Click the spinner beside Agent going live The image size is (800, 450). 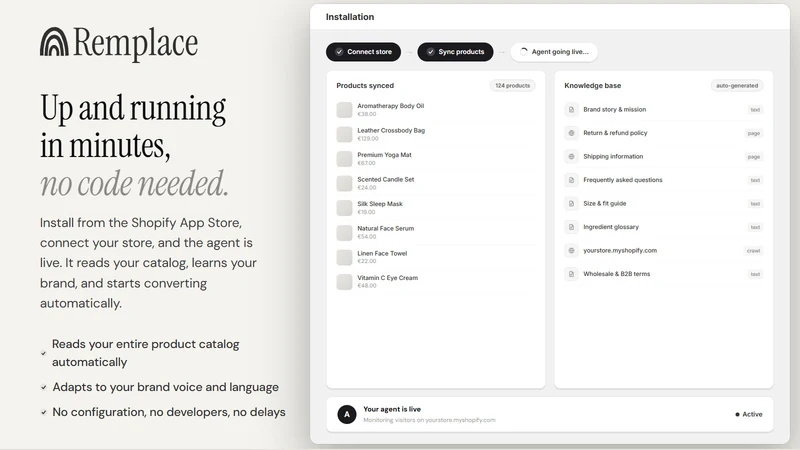tap(523, 52)
